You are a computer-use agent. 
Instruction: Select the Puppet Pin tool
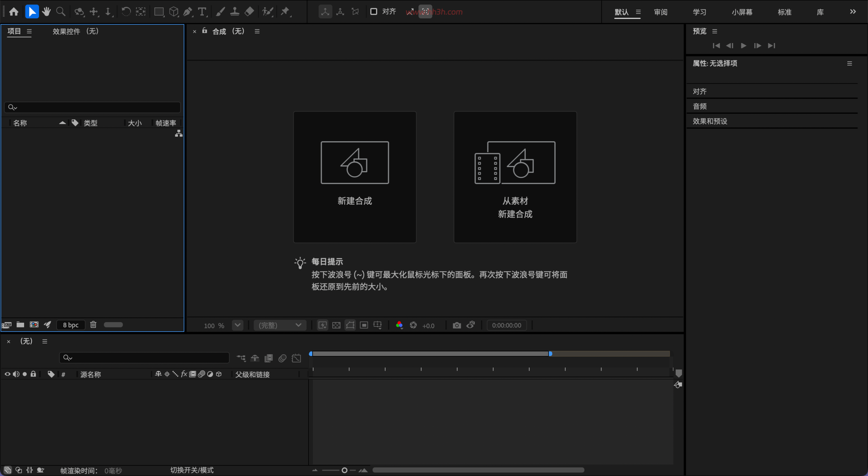(x=285, y=12)
